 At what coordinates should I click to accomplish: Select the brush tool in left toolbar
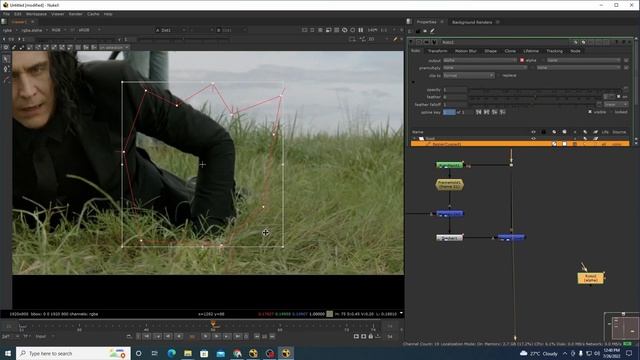pyautogui.click(x=6, y=80)
